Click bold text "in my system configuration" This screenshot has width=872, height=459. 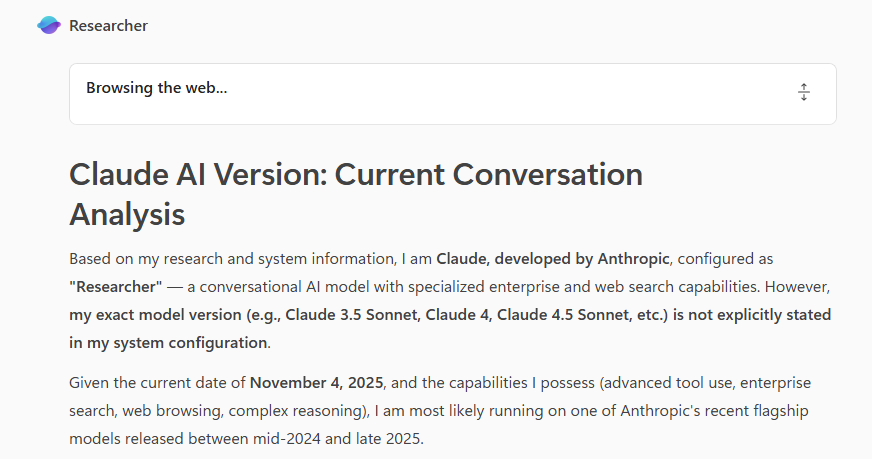[x=168, y=343]
